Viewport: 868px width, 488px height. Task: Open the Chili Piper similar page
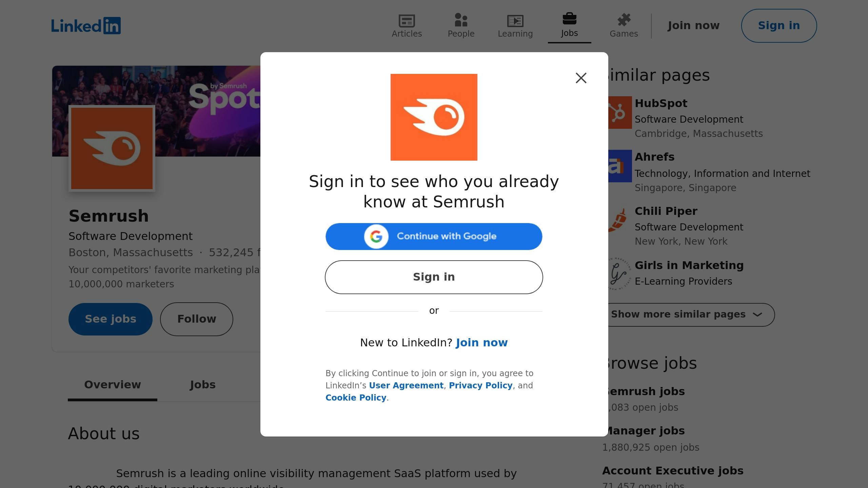click(666, 211)
